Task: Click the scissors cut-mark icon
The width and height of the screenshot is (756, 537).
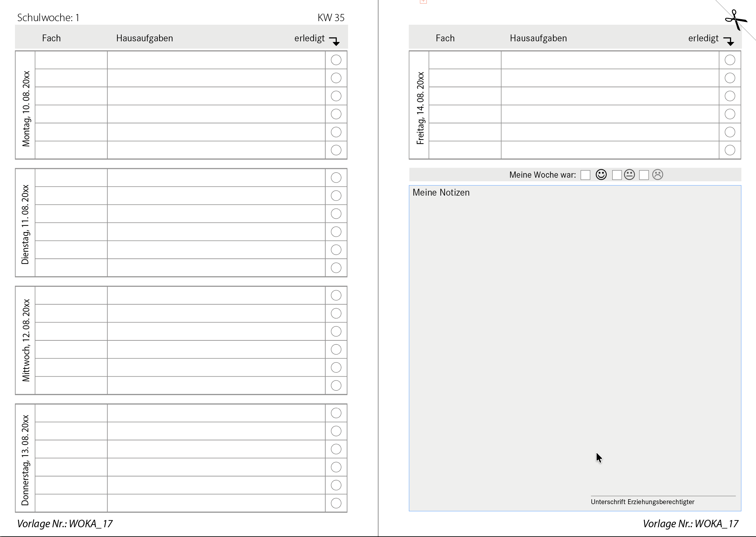Action: pyautogui.click(x=736, y=20)
